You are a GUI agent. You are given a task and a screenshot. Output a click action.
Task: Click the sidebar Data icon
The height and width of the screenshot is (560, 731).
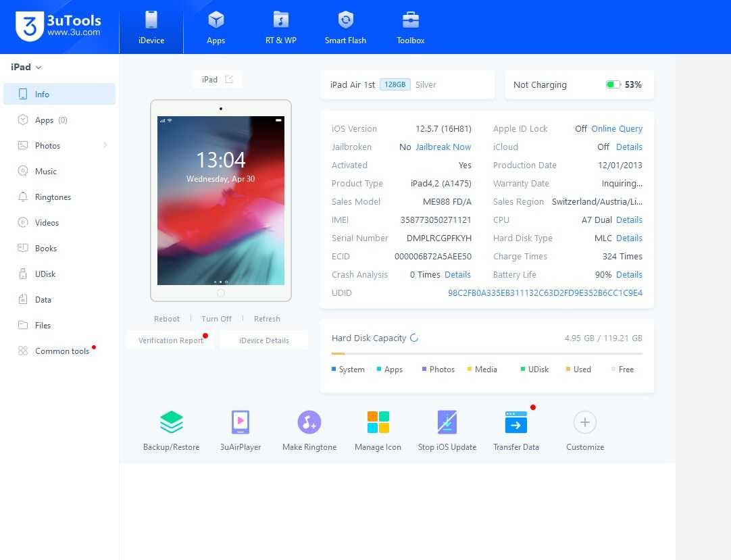click(23, 299)
